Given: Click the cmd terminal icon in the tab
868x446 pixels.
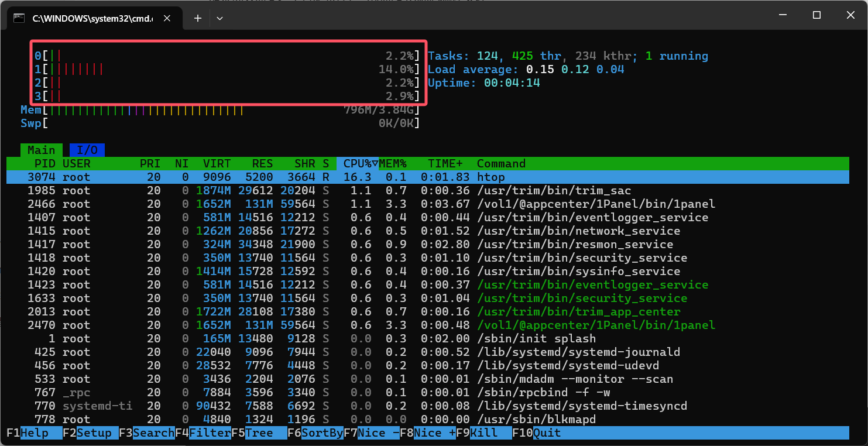Looking at the screenshot, I should tap(19, 18).
